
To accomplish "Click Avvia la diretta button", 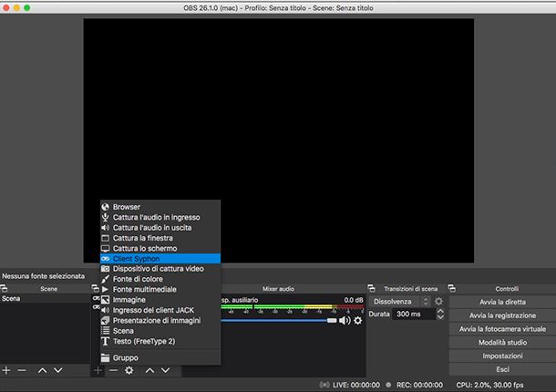I will (502, 302).
